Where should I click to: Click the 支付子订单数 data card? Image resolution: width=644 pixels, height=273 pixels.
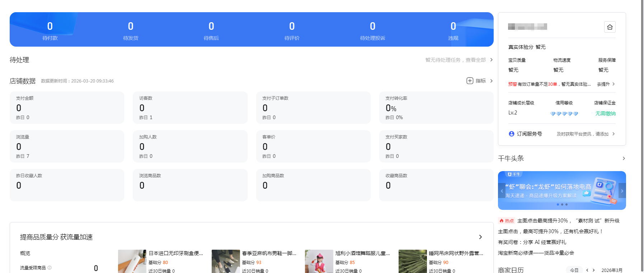click(313, 108)
